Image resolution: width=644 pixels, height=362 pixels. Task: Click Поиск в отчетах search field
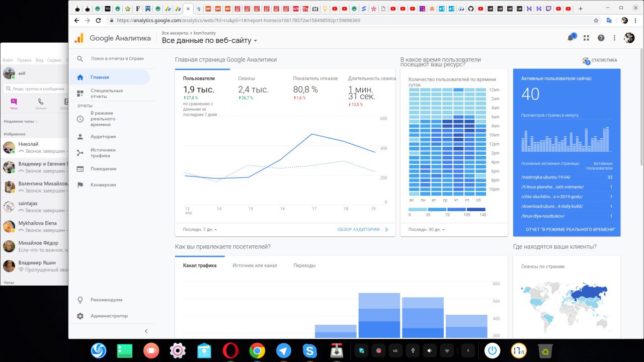(x=117, y=59)
